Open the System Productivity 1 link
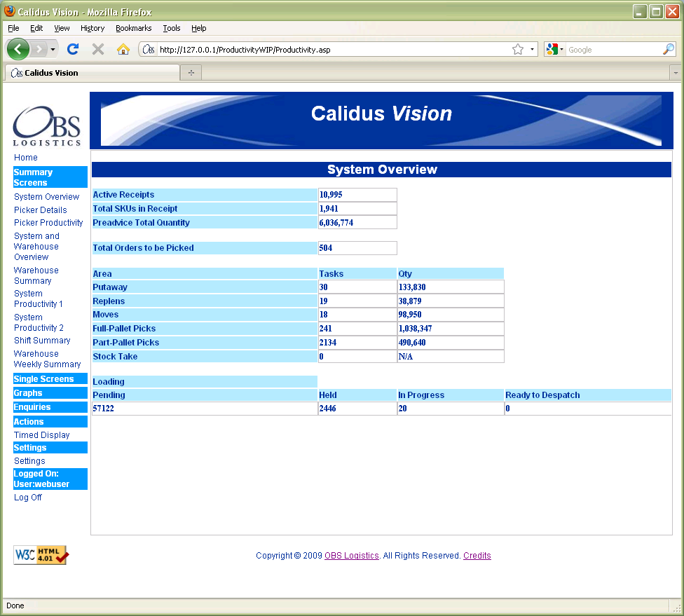This screenshot has height=616, width=684. click(39, 299)
